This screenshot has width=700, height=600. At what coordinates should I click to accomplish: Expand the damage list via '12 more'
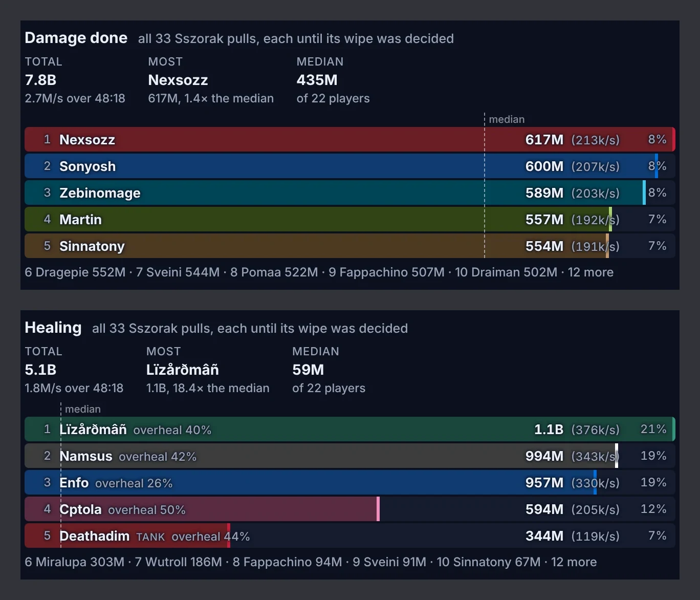tap(590, 272)
